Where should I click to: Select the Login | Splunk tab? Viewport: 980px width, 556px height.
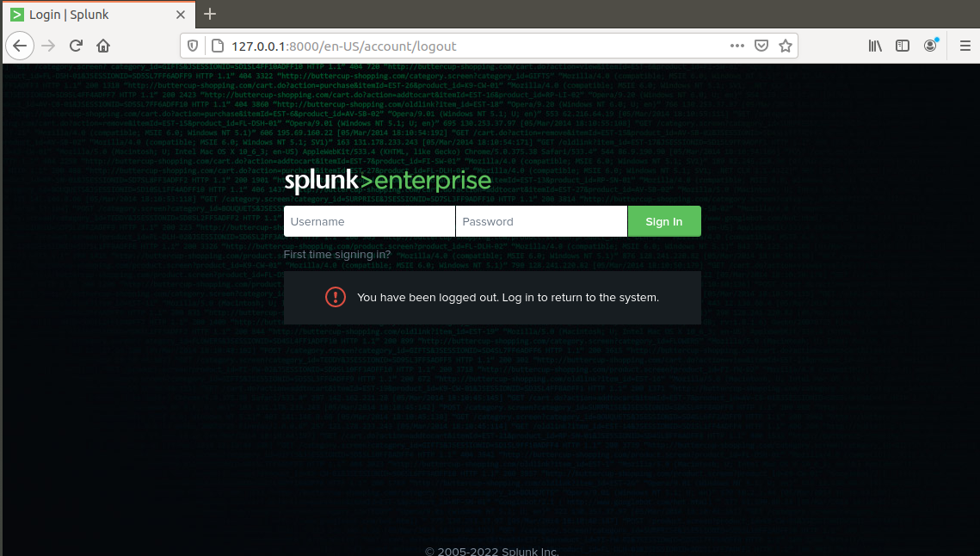pyautogui.click(x=99, y=15)
